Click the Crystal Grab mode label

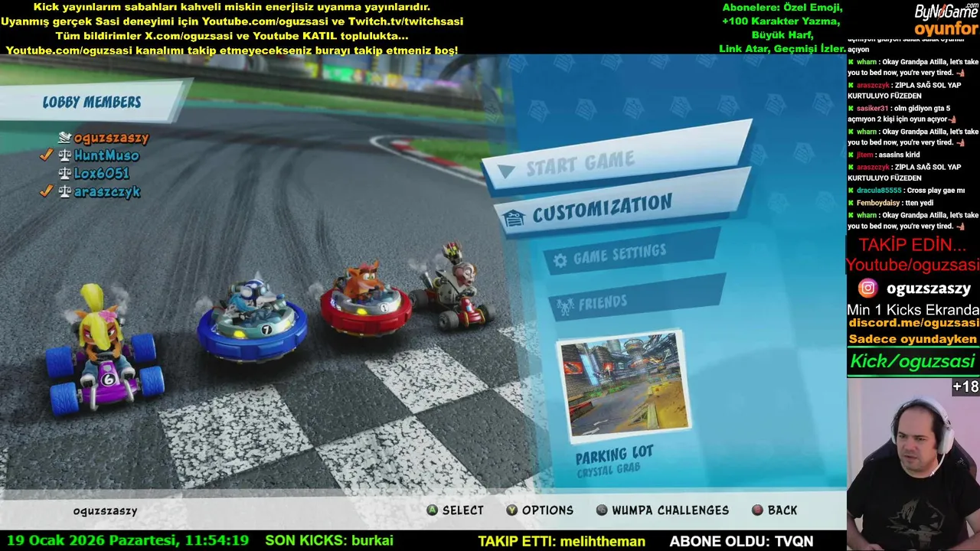(x=609, y=470)
